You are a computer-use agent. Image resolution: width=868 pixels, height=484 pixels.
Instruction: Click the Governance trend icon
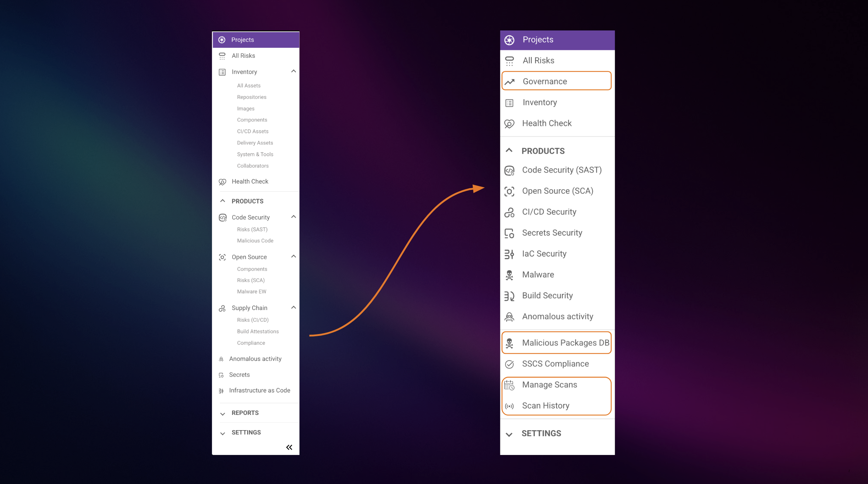pyautogui.click(x=510, y=82)
